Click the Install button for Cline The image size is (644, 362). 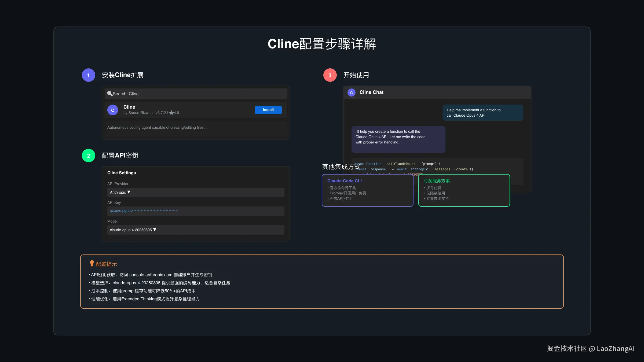click(268, 110)
